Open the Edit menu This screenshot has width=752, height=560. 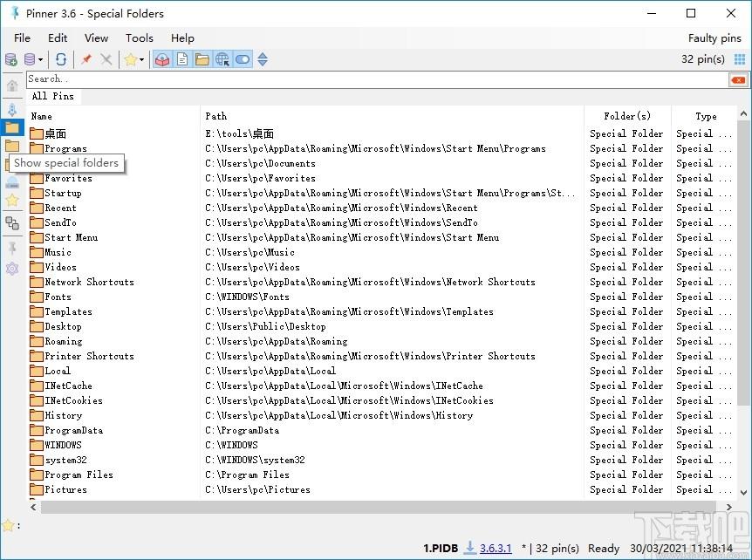pyautogui.click(x=58, y=38)
